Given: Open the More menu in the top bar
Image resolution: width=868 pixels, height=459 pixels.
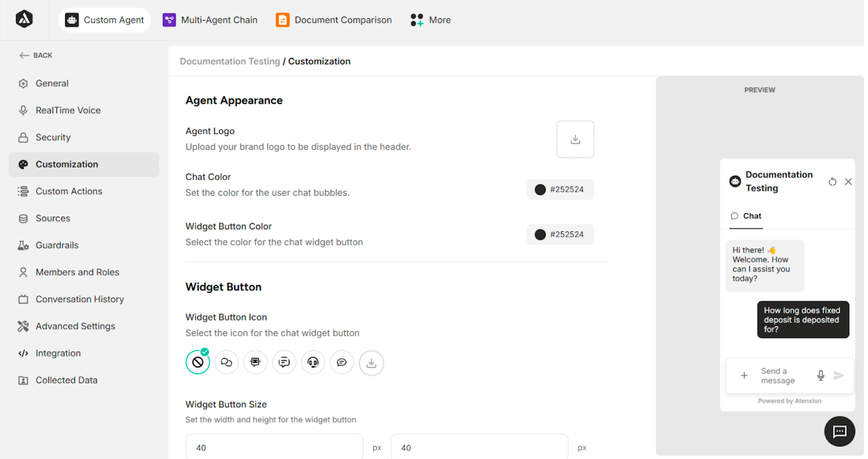Looking at the screenshot, I should coord(430,20).
